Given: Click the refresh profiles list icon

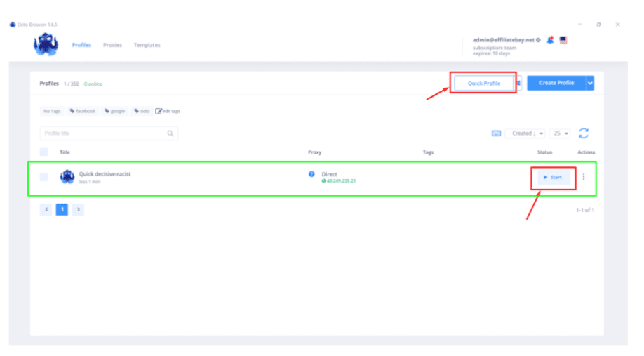Looking at the screenshot, I should (x=584, y=133).
